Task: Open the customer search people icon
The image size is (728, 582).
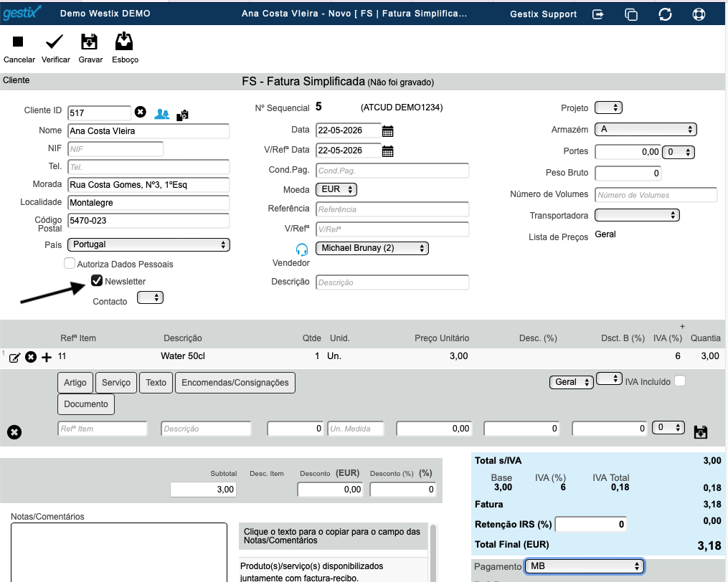Action: coord(161,114)
